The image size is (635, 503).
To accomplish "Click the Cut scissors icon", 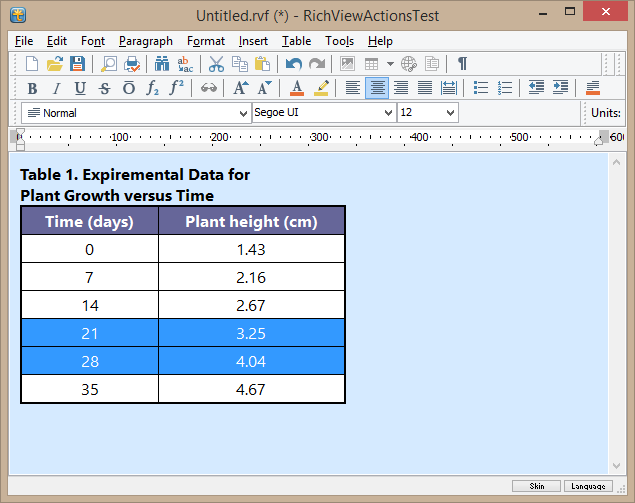I will [x=216, y=64].
